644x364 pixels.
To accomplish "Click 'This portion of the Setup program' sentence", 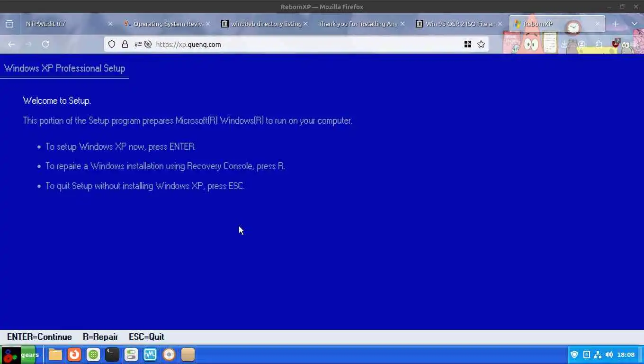I will (x=188, y=120).
